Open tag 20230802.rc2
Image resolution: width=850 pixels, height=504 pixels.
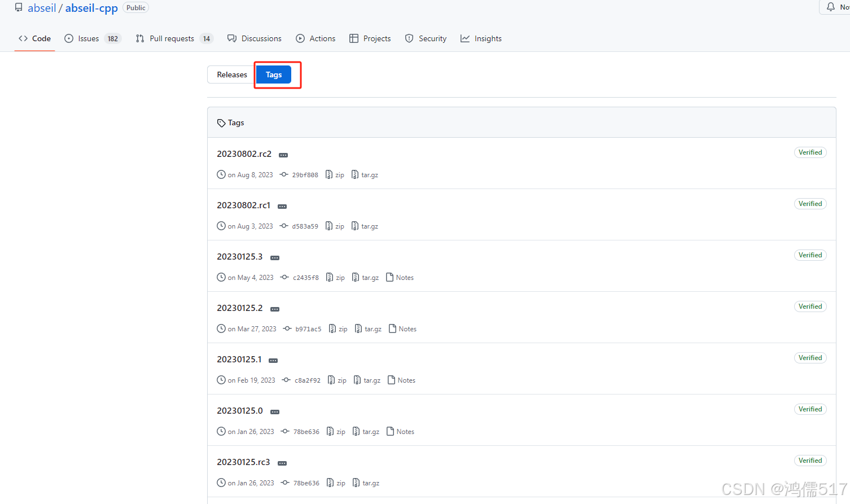pos(244,154)
